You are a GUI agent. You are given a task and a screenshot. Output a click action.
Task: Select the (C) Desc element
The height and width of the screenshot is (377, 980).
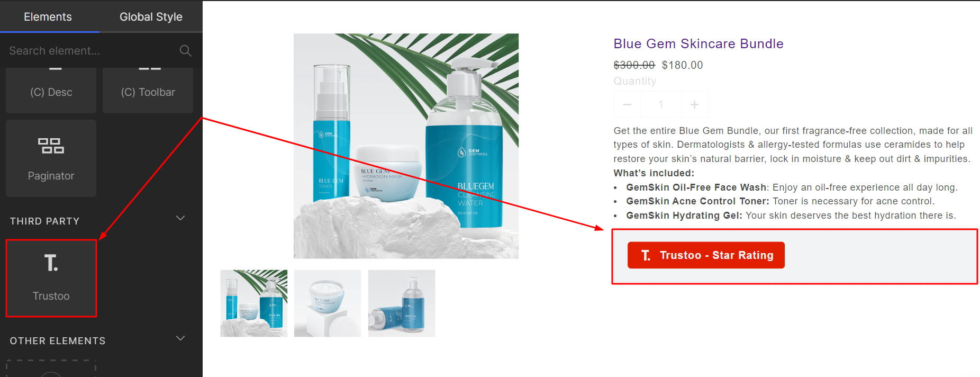point(51,91)
